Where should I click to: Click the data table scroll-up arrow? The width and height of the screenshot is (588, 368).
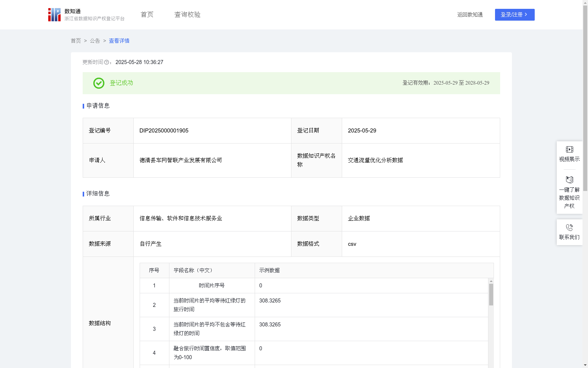tap(491, 281)
